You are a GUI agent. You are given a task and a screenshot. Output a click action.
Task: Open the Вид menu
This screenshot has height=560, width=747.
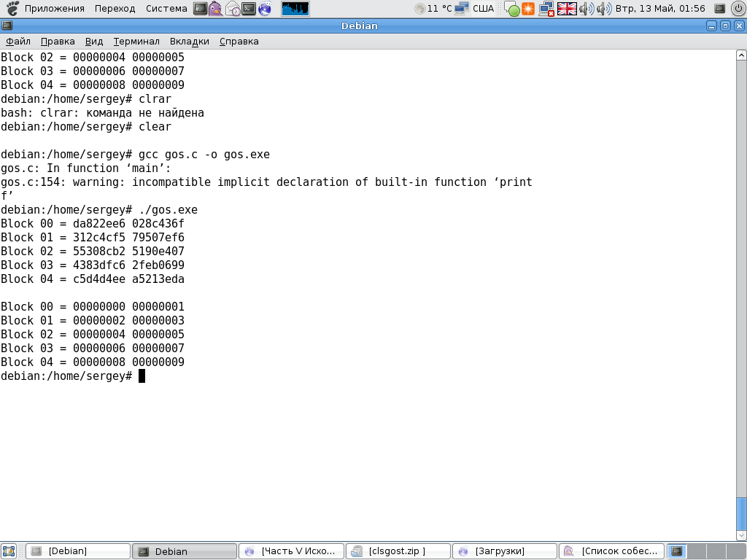[x=94, y=42]
